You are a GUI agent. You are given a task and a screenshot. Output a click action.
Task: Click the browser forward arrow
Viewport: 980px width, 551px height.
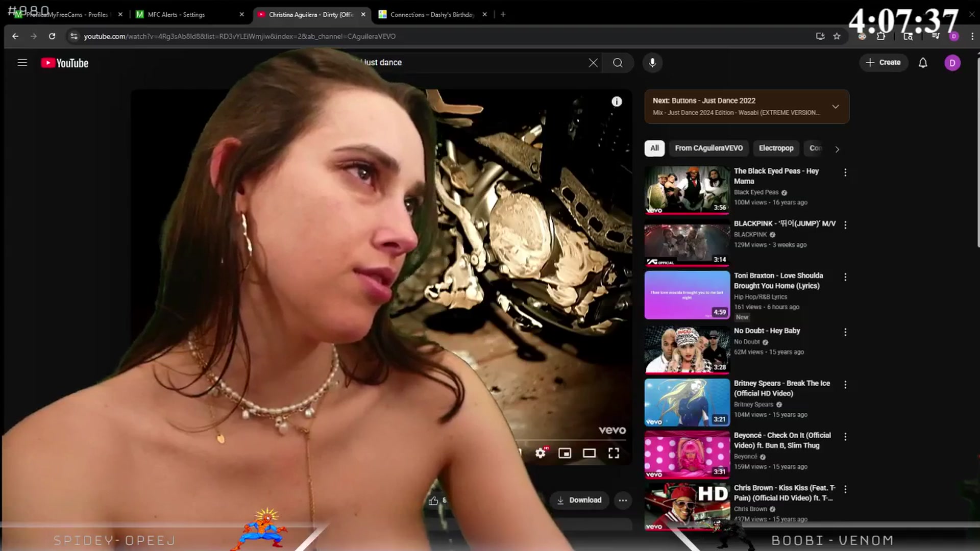point(34,36)
